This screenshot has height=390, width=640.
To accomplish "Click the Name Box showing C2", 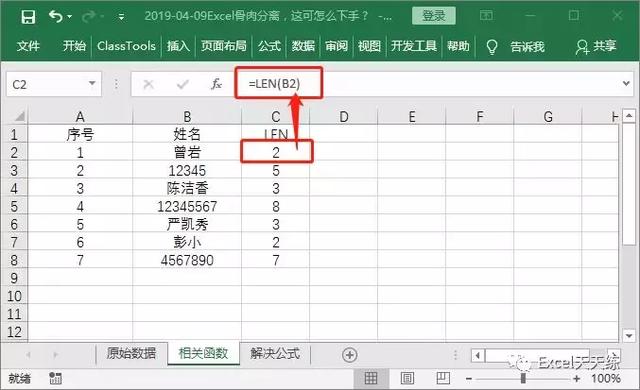I will (47, 84).
